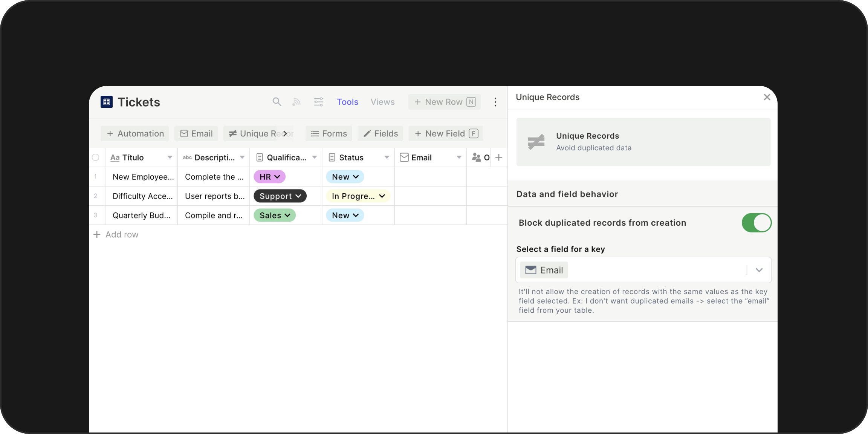This screenshot has height=434, width=868.
Task: Open the filter sliders icon
Action: tap(319, 102)
